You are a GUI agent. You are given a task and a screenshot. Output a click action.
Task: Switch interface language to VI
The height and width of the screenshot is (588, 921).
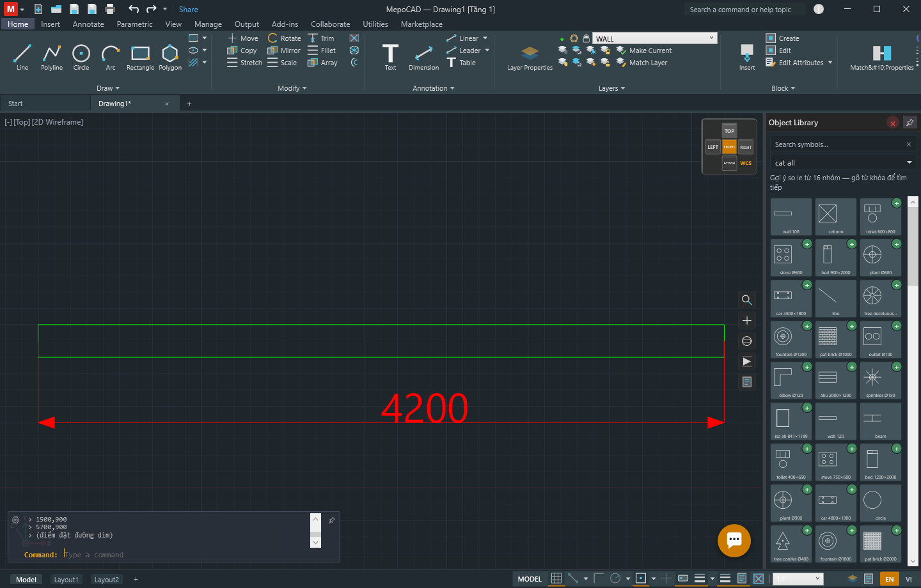tap(908, 579)
